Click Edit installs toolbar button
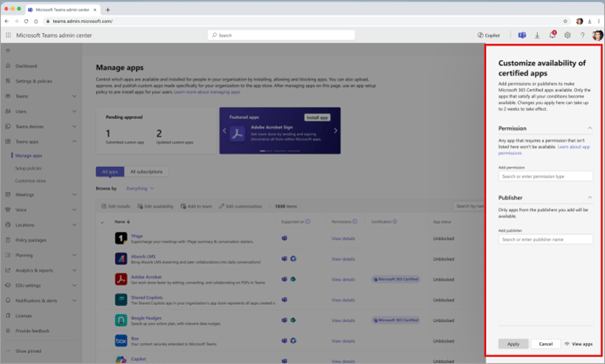The width and height of the screenshot is (605, 364). [x=116, y=207]
